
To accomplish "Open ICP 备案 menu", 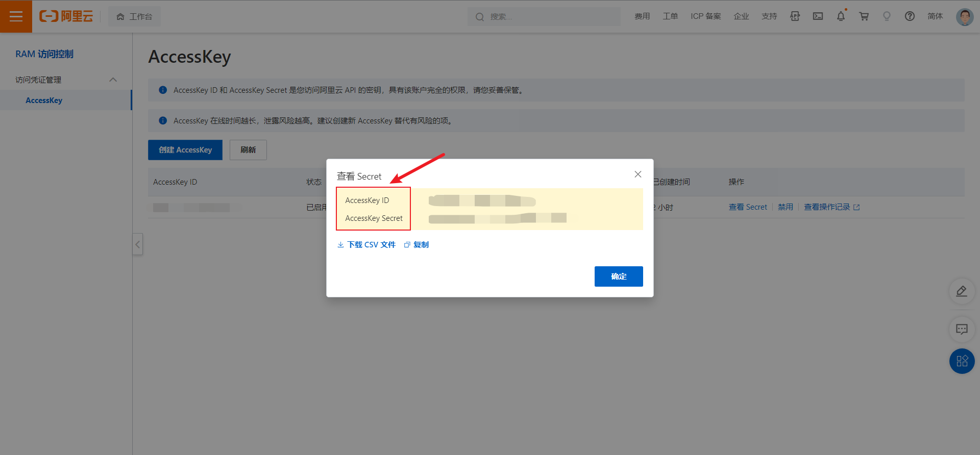I will click(x=706, y=16).
